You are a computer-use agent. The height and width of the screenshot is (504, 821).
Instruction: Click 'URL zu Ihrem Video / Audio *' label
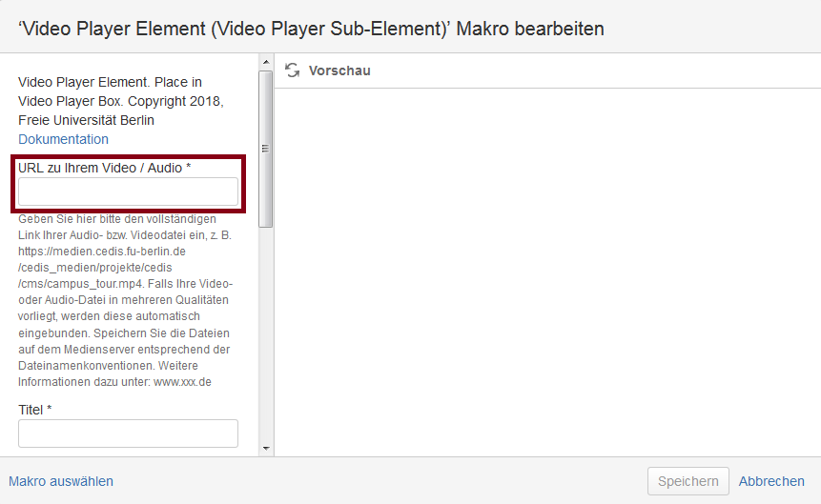tap(105, 168)
